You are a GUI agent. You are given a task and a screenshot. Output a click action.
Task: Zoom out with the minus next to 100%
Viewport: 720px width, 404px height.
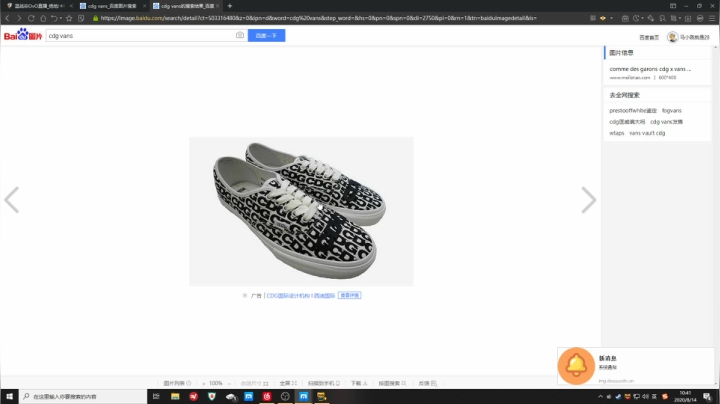(229, 383)
